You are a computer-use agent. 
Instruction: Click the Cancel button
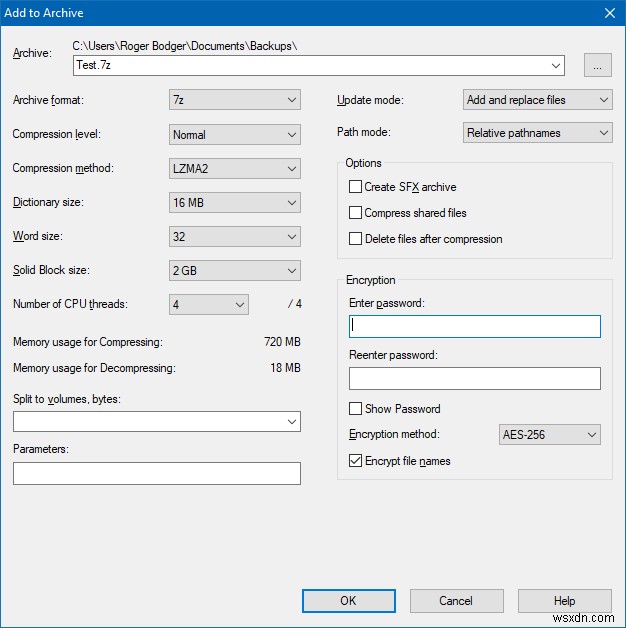456,601
